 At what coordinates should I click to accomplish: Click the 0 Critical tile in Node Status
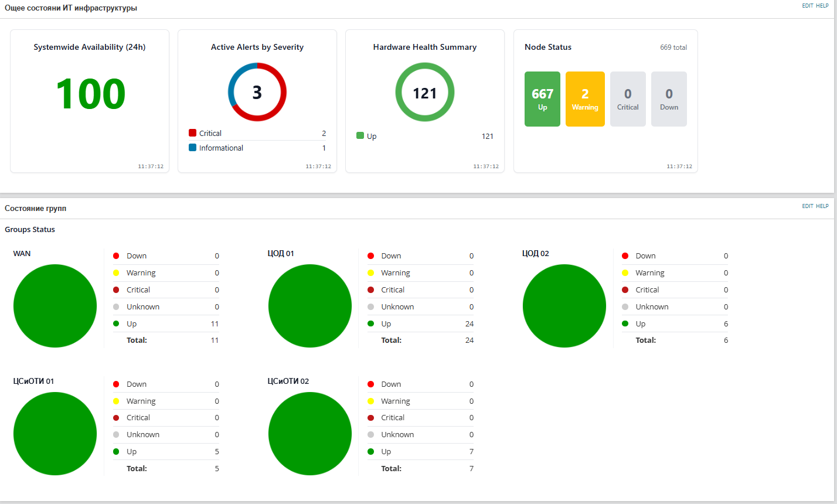point(628,99)
